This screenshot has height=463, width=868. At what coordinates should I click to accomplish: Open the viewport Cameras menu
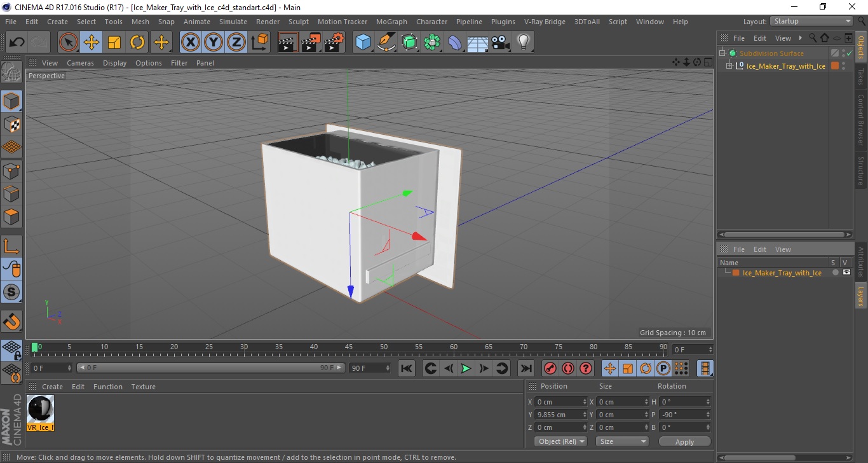tap(80, 63)
